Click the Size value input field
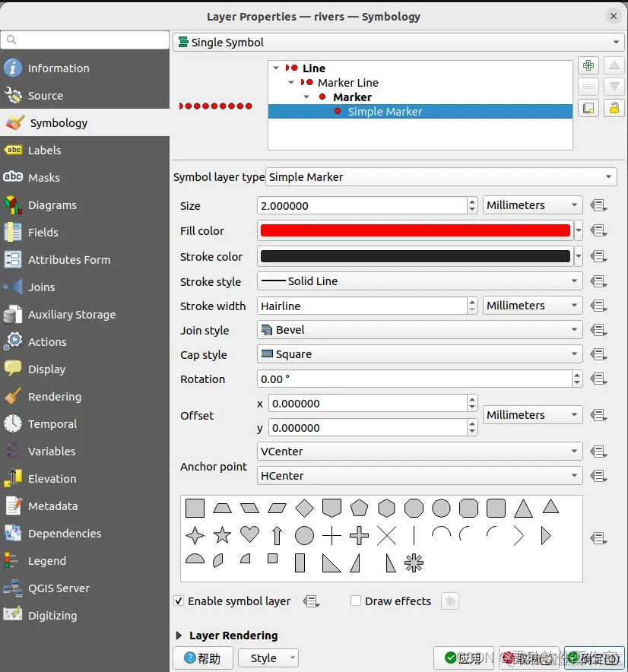The image size is (628, 672). (x=362, y=206)
